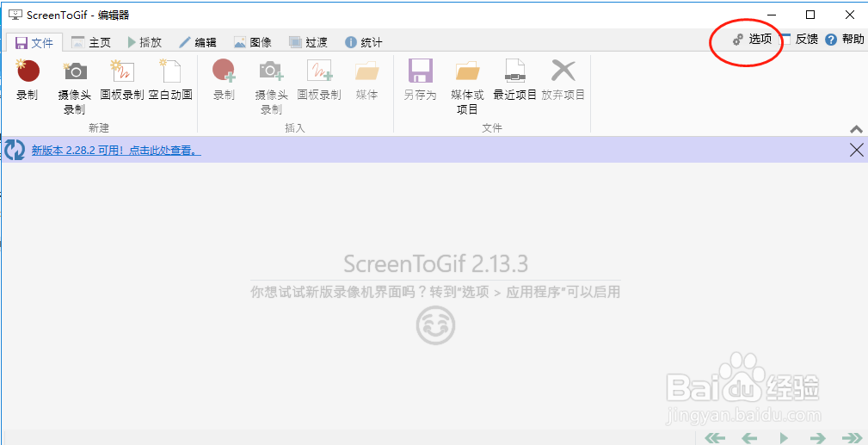The width and height of the screenshot is (868, 445).
Task: Click the update refresh icon in the notification bar
Action: click(15, 150)
